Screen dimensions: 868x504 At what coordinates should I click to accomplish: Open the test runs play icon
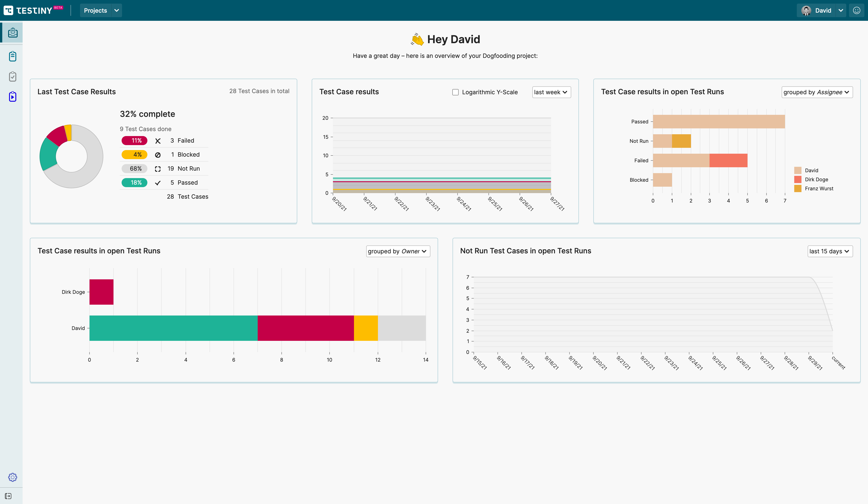click(x=13, y=97)
